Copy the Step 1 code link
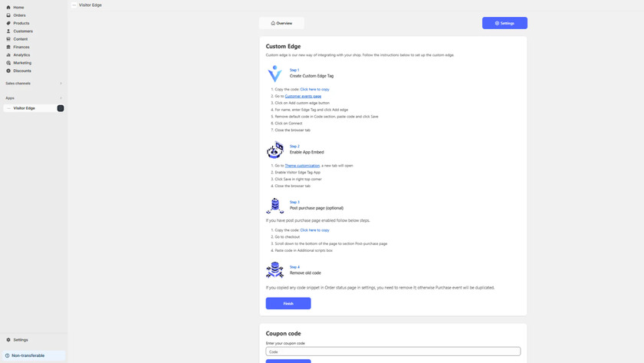The height and width of the screenshot is (363, 644). pyautogui.click(x=314, y=89)
